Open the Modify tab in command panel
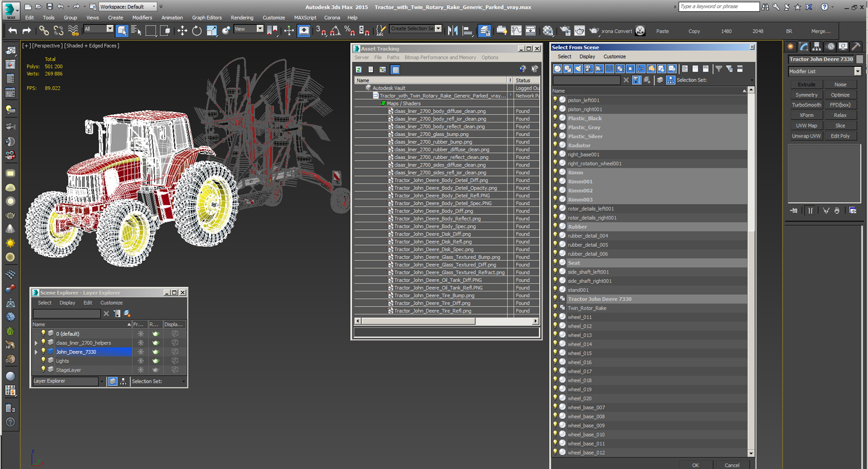This screenshot has height=469, width=868. (803, 46)
